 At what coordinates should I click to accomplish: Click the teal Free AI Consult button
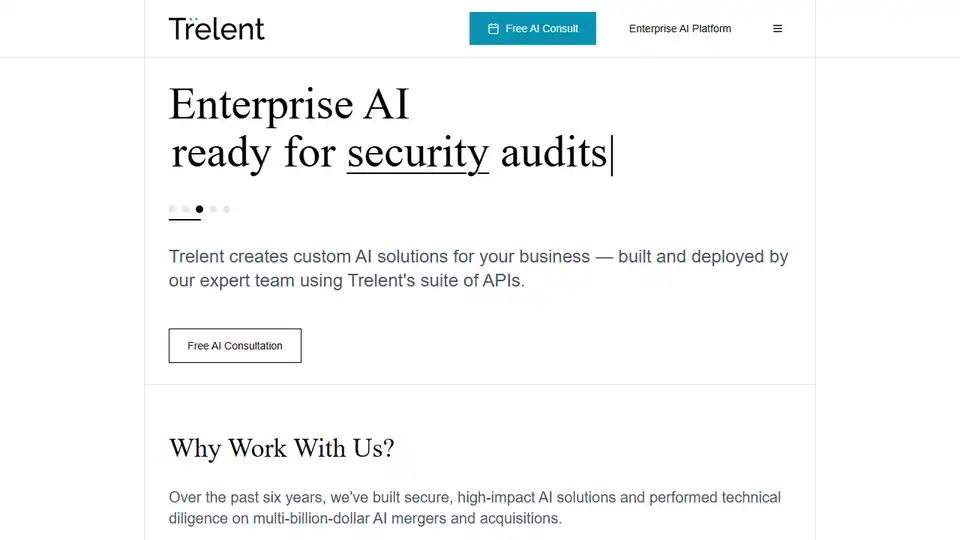click(533, 29)
